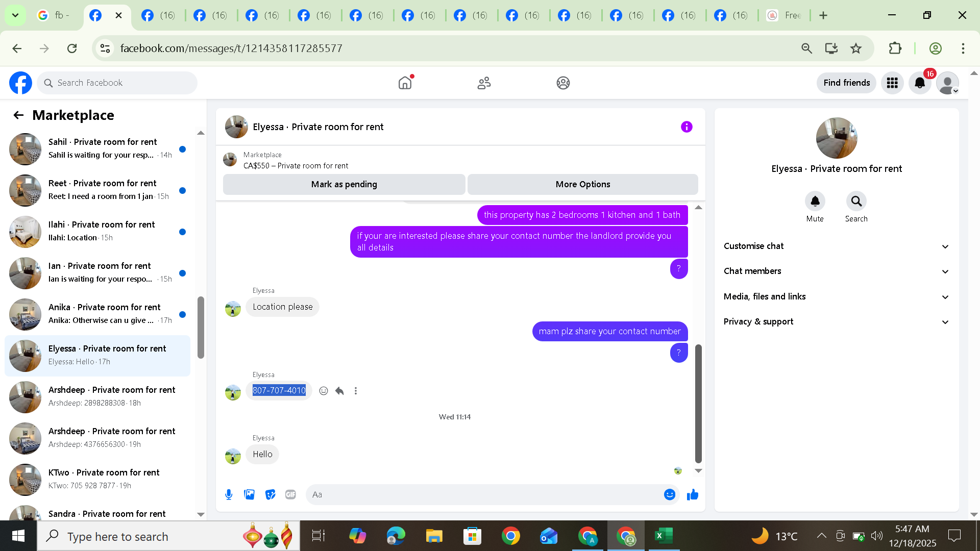Open Chrome zoom magnifier in address bar
Image resolution: width=980 pixels, height=551 pixels.
click(x=806, y=48)
